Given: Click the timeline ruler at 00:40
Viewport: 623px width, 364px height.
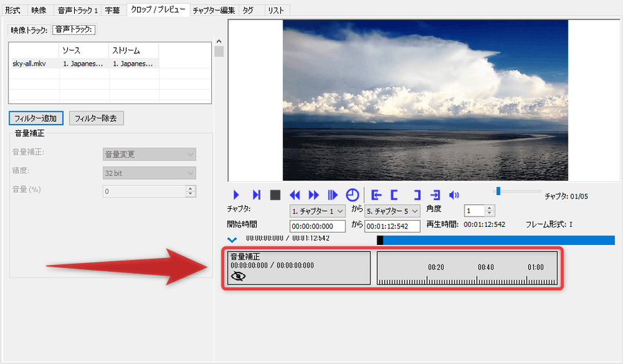Looking at the screenshot, I should pyautogui.click(x=485, y=267).
